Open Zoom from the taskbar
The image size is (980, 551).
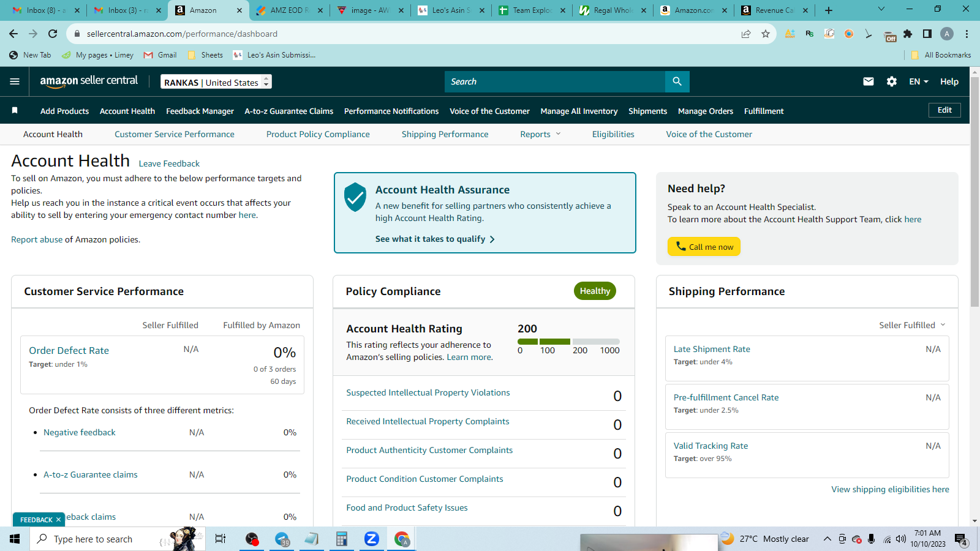coord(372,539)
